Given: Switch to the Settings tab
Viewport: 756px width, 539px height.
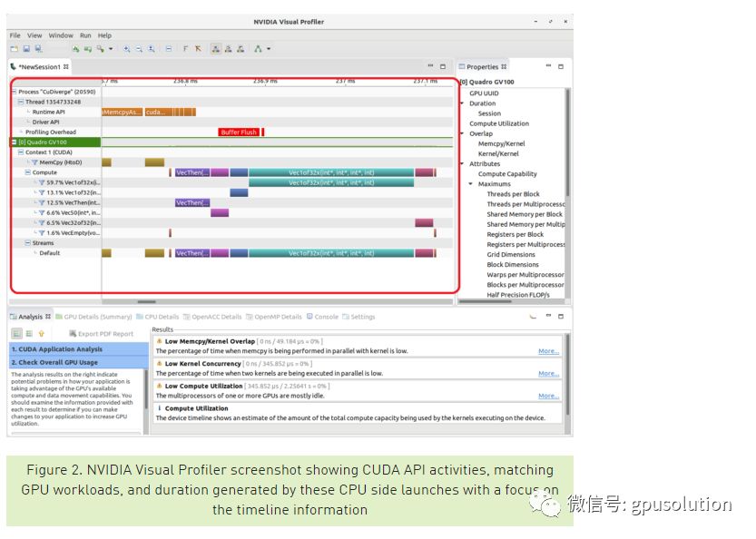Looking at the screenshot, I should [x=358, y=317].
